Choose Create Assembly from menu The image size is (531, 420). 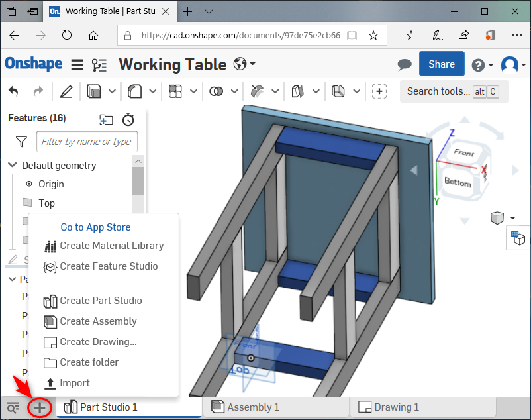pos(91,321)
